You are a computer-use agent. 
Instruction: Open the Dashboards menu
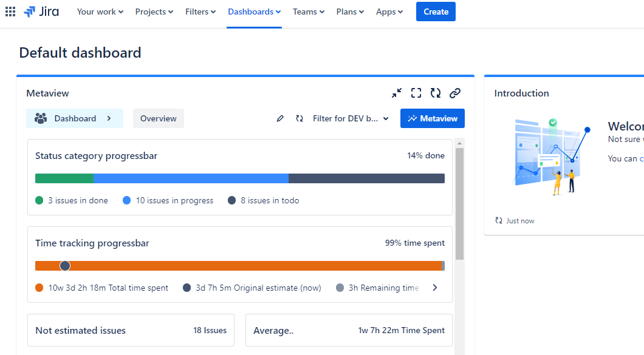(x=254, y=12)
